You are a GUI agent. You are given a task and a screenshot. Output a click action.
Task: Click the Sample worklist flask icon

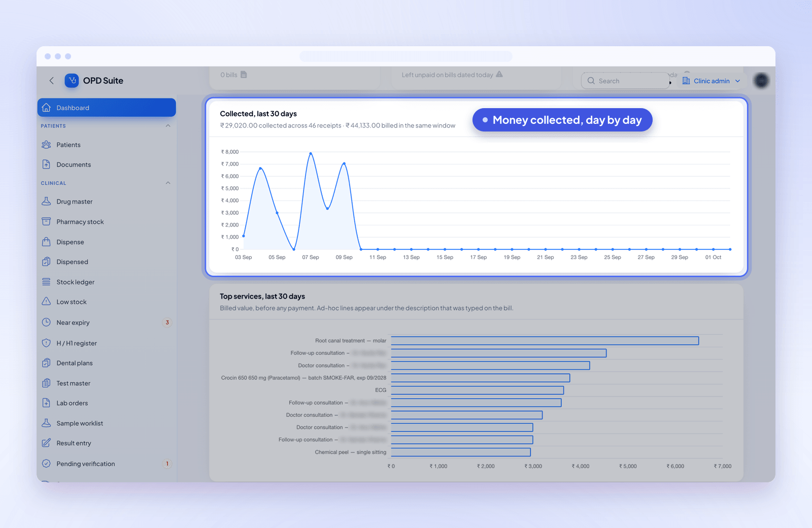[46, 423]
